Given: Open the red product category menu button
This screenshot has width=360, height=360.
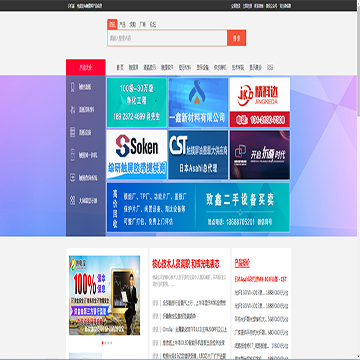Looking at the screenshot, I should 86,67.
